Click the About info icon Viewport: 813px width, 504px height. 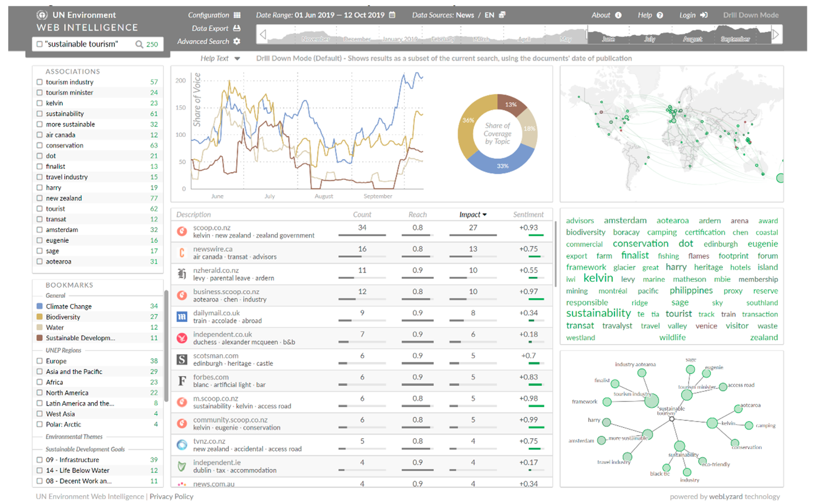[x=618, y=15]
